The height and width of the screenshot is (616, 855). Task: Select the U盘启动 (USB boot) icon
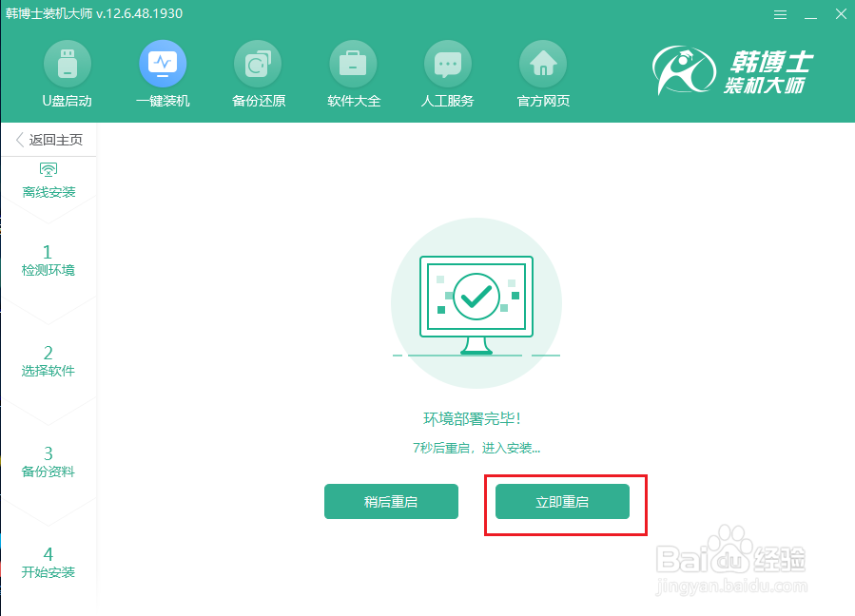67,73
